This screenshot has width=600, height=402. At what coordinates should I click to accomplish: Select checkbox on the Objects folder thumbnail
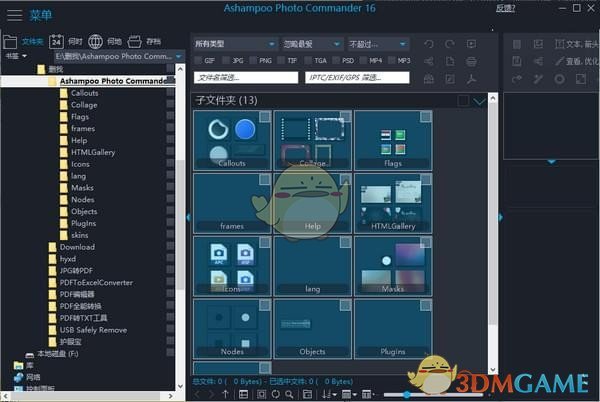[x=346, y=305]
